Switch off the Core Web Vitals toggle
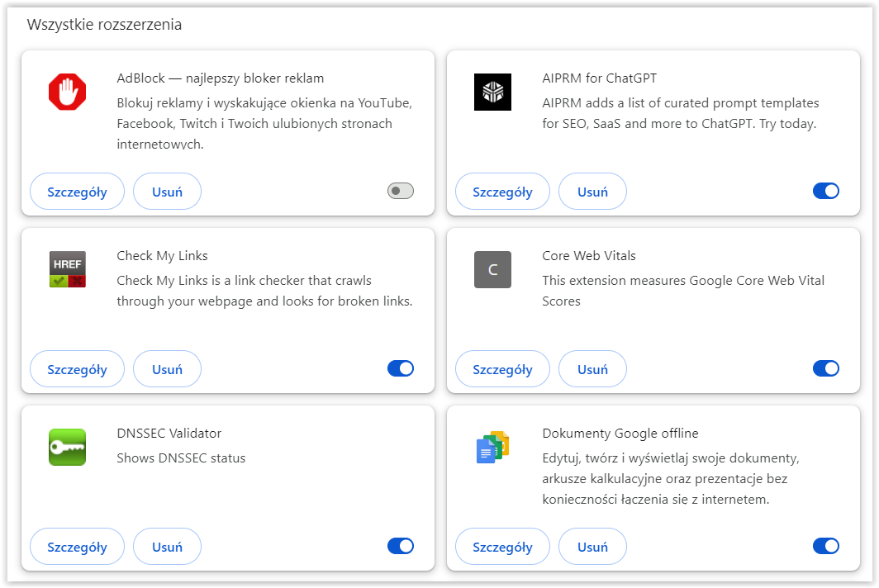This screenshot has width=879, height=588. [826, 368]
